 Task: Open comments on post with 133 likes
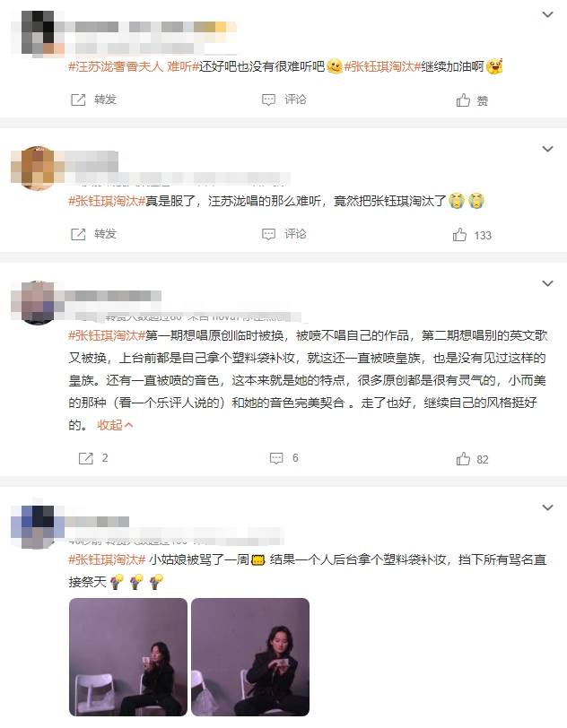[x=284, y=234]
